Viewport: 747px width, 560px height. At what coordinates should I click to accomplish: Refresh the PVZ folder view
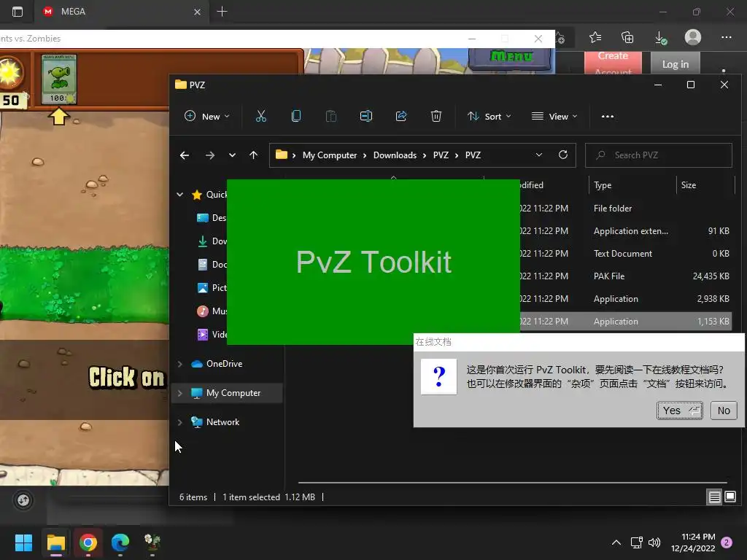pos(563,155)
